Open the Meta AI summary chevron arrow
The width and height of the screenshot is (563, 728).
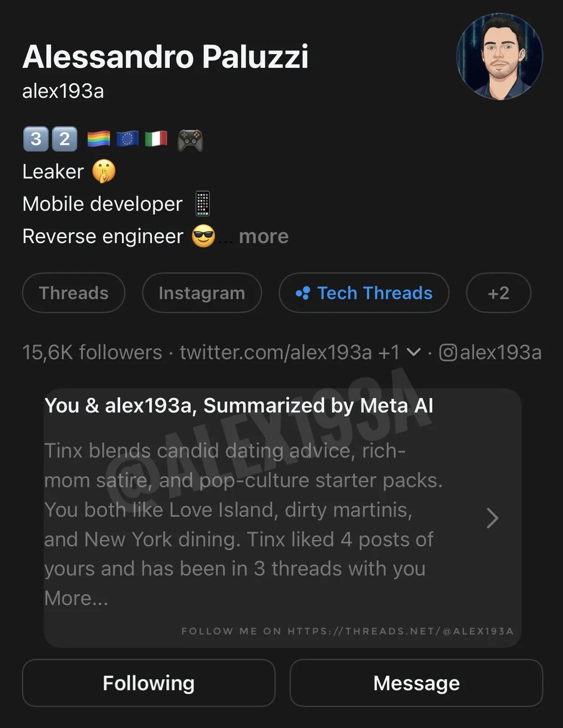pyautogui.click(x=492, y=518)
